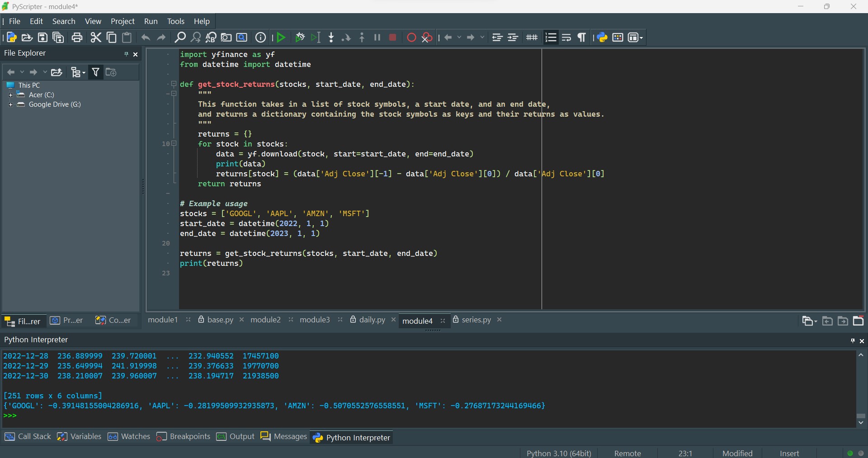868x458 pixels.
Task: Cut selection with the scissors icon
Action: pos(95,37)
